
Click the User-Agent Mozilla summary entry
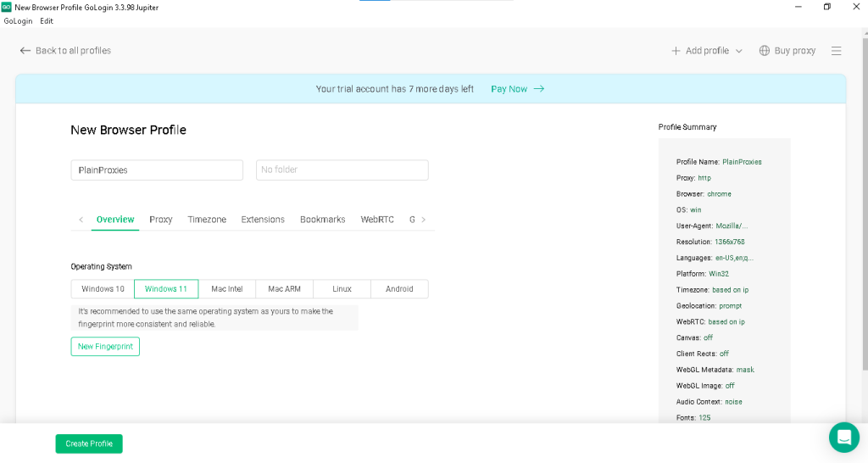[712, 226]
